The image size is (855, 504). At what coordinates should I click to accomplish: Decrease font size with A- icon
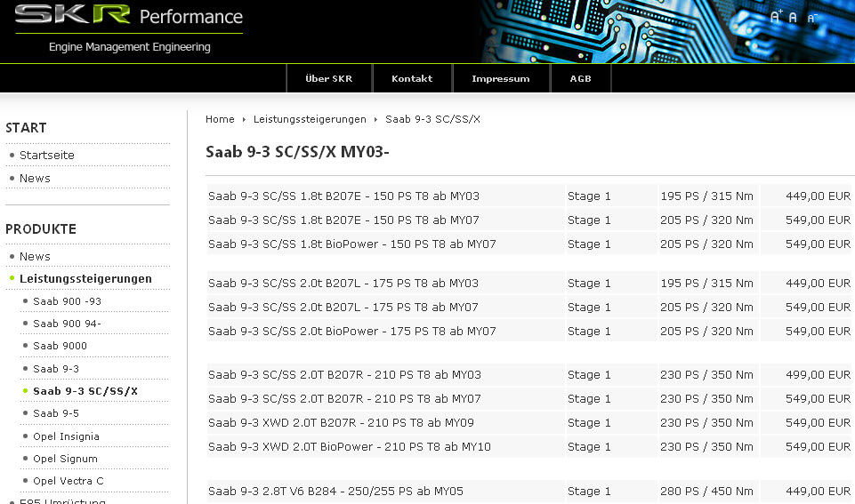812,18
